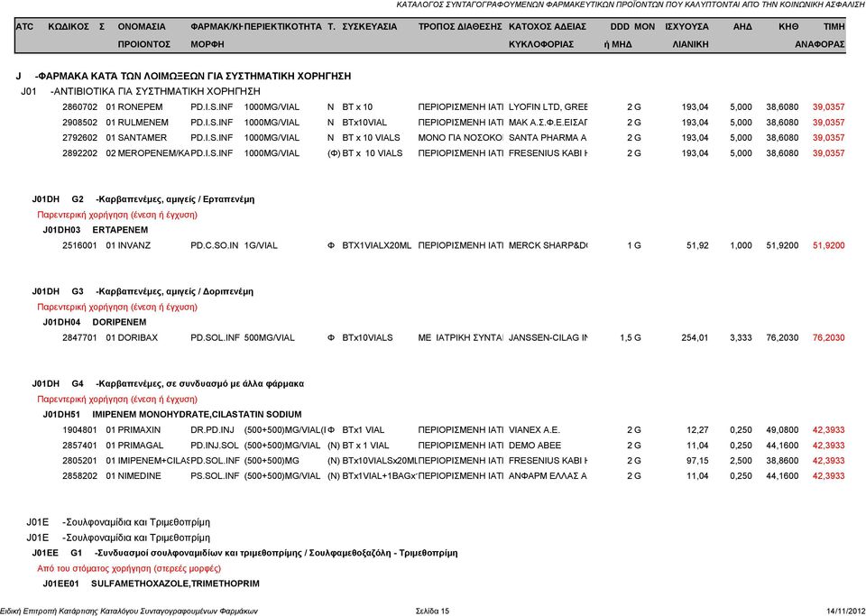Click product code 2908502
866x616 pixels.
click(x=79, y=123)
